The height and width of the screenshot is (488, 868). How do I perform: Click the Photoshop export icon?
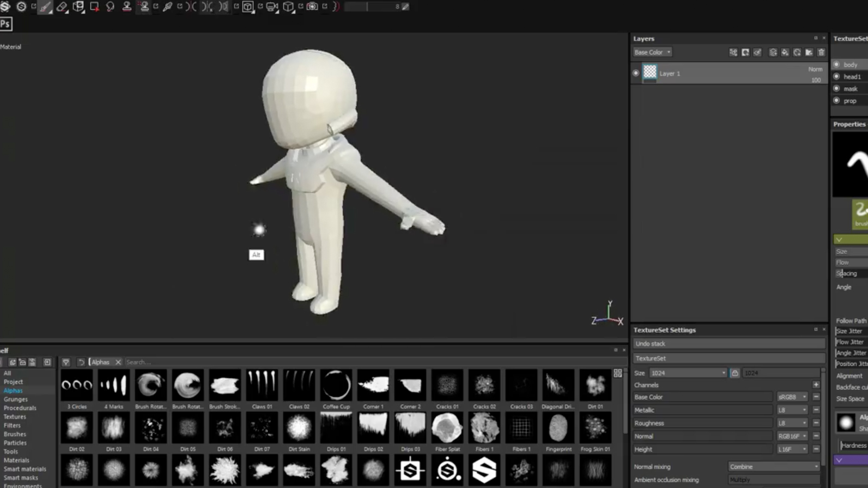[5, 24]
